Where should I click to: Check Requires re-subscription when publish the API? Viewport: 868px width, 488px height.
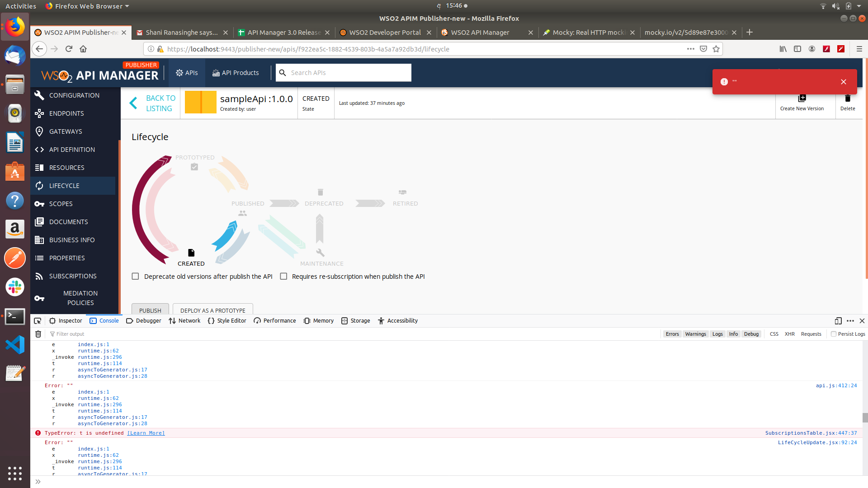(x=283, y=276)
